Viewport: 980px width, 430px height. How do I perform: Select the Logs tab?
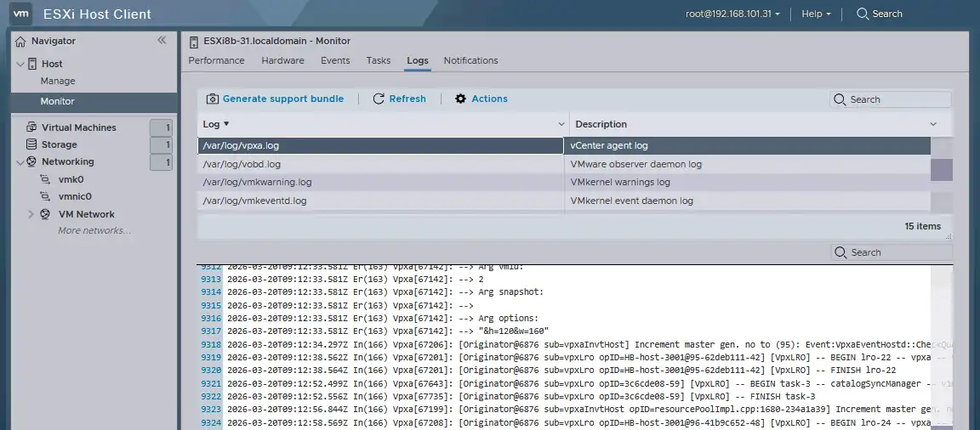coord(418,60)
